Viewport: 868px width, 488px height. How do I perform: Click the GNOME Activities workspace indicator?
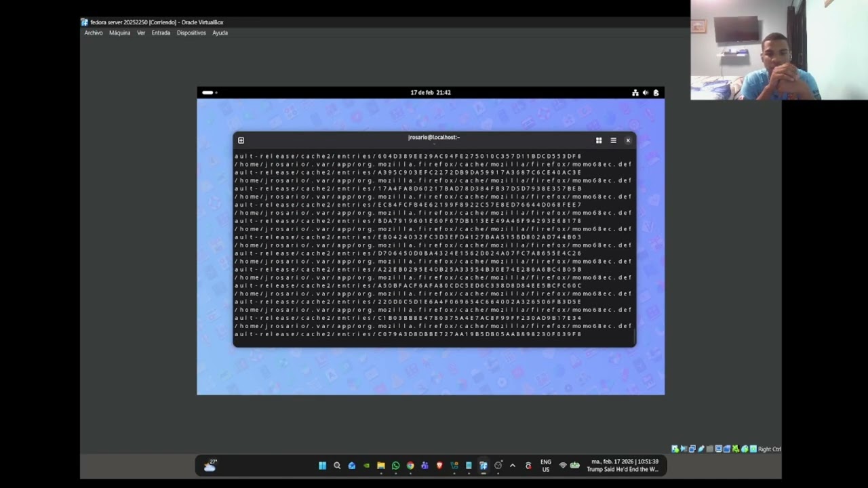coord(209,92)
